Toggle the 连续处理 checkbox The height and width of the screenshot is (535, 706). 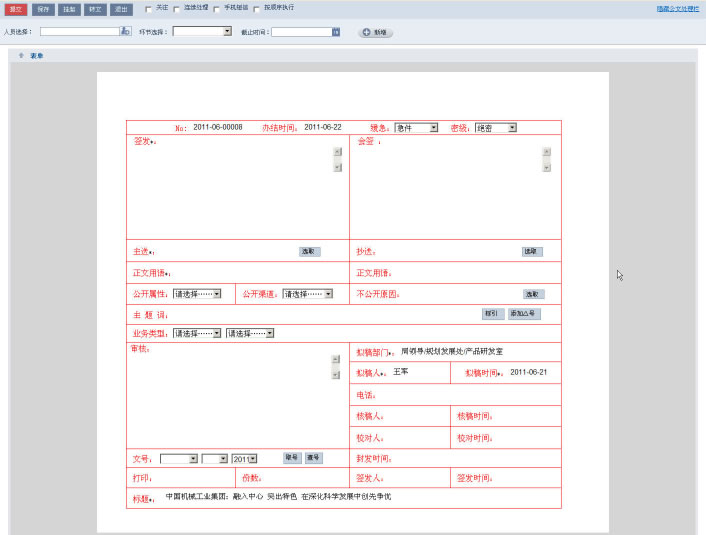click(177, 9)
